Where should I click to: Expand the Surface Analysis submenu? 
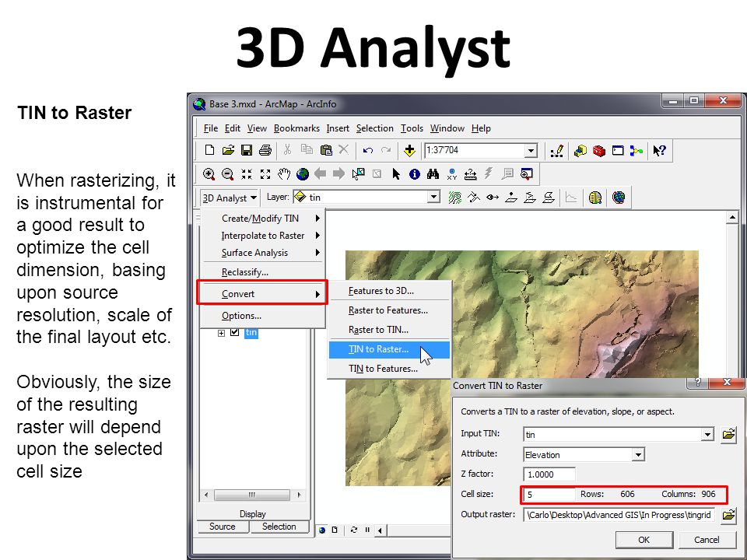tap(264, 252)
